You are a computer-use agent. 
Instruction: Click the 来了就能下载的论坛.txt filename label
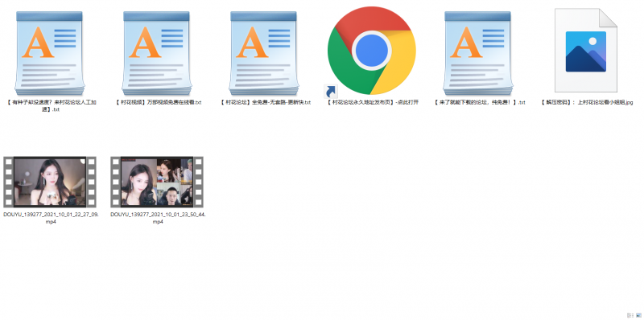[x=479, y=103]
